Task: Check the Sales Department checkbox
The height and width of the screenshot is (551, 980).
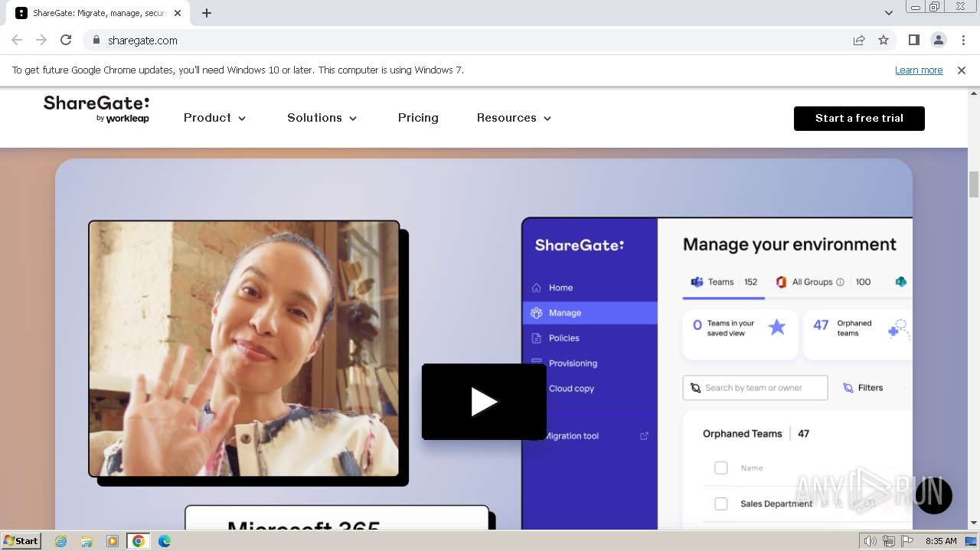Action: click(x=721, y=504)
